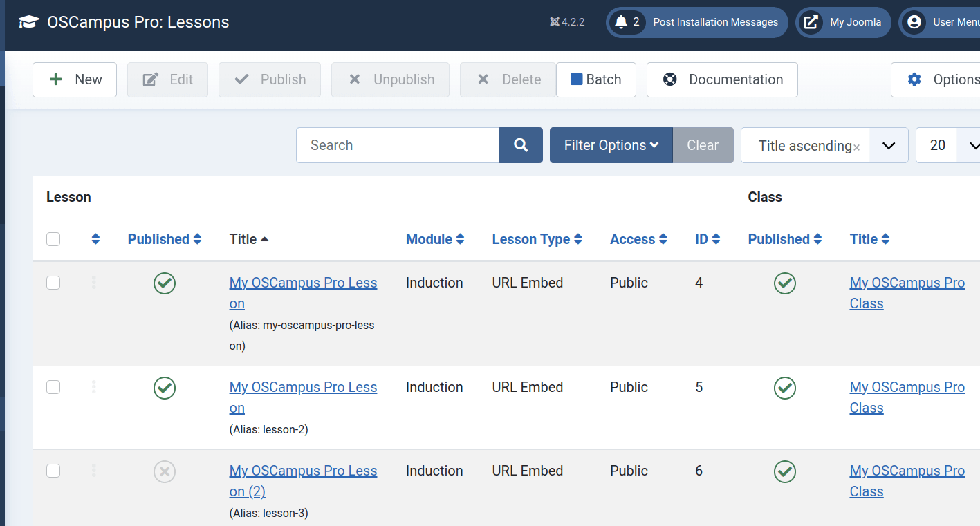Screen dimensions: 980x526
Task: Click the Publish toolbar button
Action: point(270,79)
